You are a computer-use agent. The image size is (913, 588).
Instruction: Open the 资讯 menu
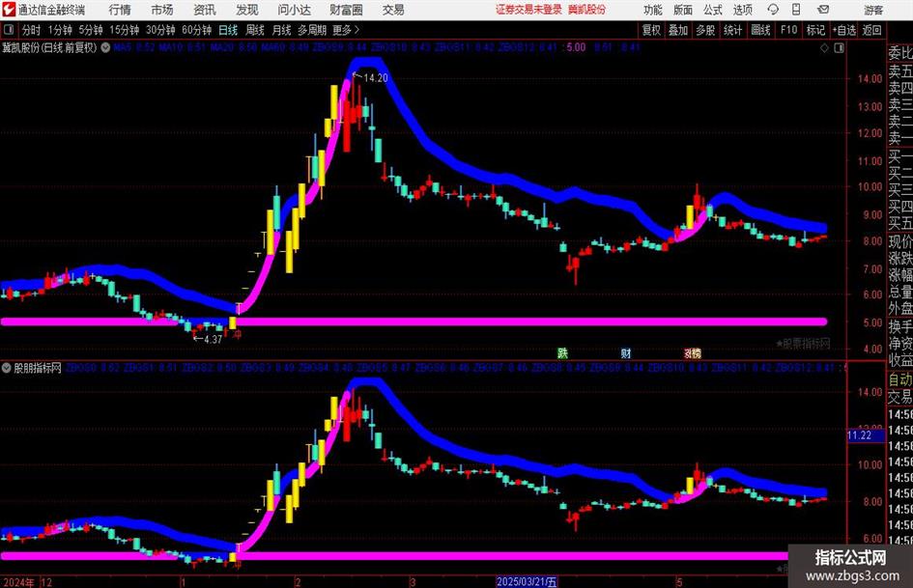click(x=205, y=10)
